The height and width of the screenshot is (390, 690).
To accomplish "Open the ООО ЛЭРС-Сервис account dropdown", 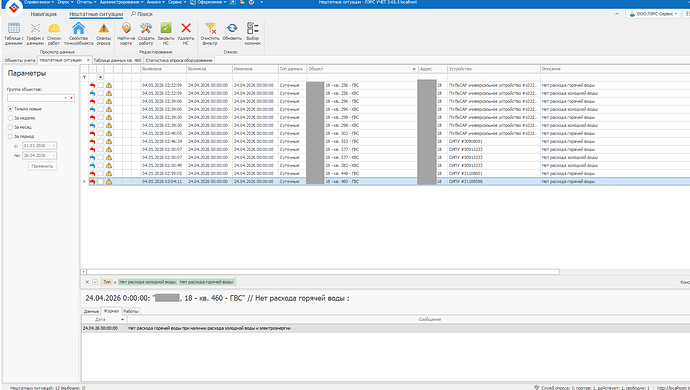I will click(653, 14).
